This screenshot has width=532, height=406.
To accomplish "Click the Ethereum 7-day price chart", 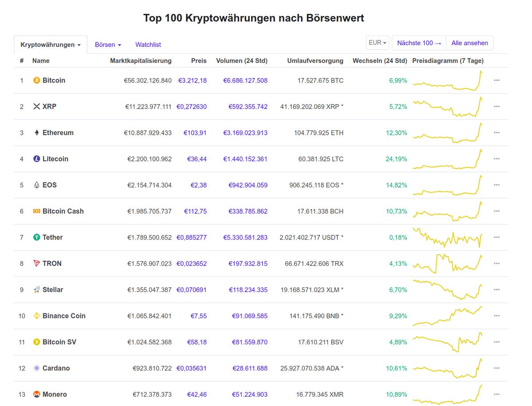I will pos(446,133).
